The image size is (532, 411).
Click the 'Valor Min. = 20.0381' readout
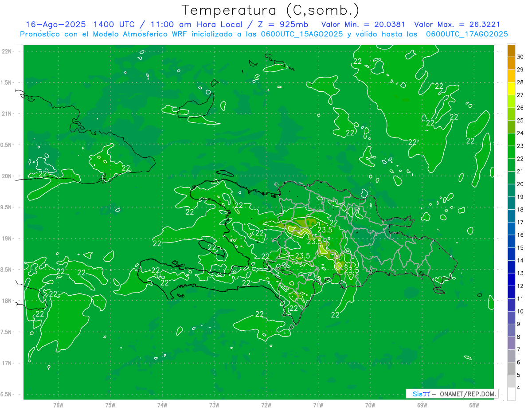pos(363,24)
